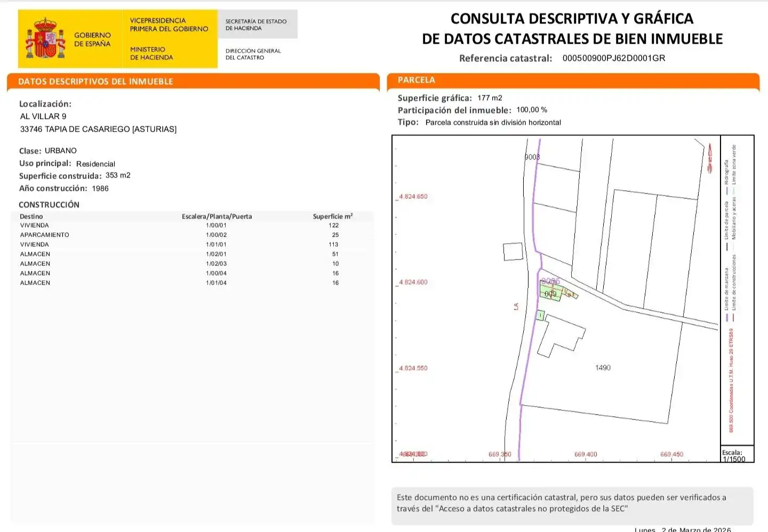Click the document title 'CONSULTA DESCRIPTIVA Y GRÁFICA'
This screenshot has width=768, height=532.
tap(572, 19)
